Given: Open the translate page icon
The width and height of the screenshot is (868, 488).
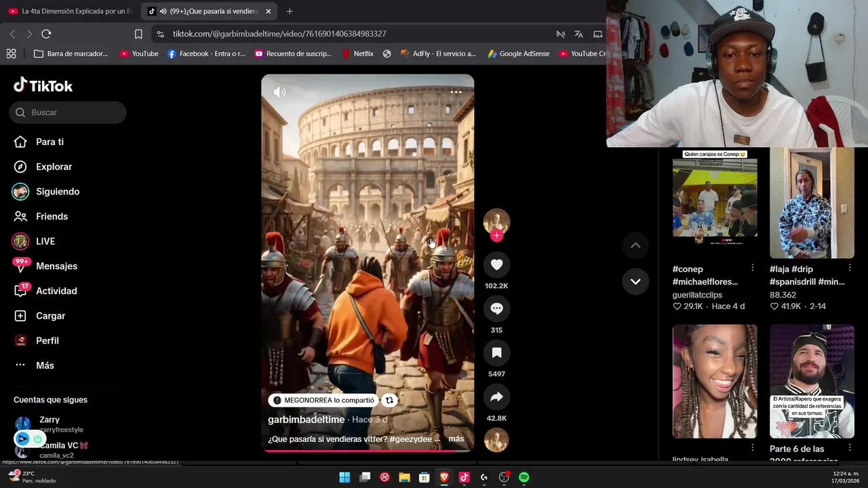Looking at the screenshot, I should (578, 34).
